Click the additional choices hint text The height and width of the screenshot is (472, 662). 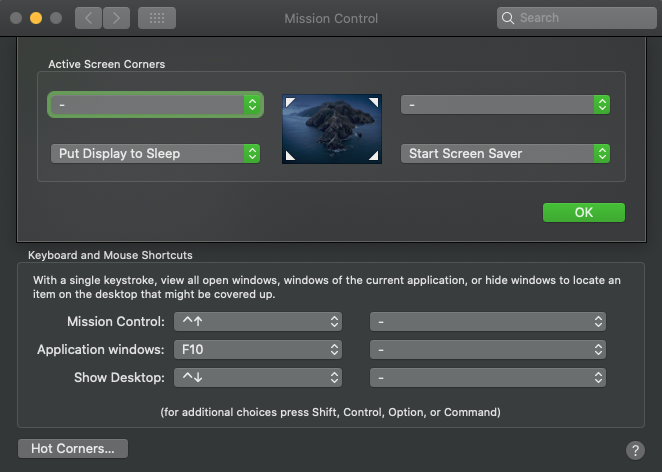tap(331, 412)
